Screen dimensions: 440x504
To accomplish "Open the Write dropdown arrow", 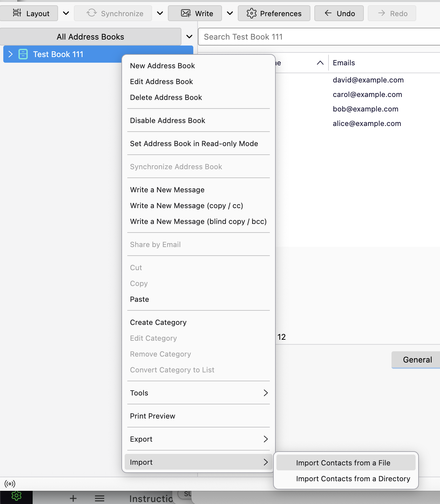I will 230,13.
